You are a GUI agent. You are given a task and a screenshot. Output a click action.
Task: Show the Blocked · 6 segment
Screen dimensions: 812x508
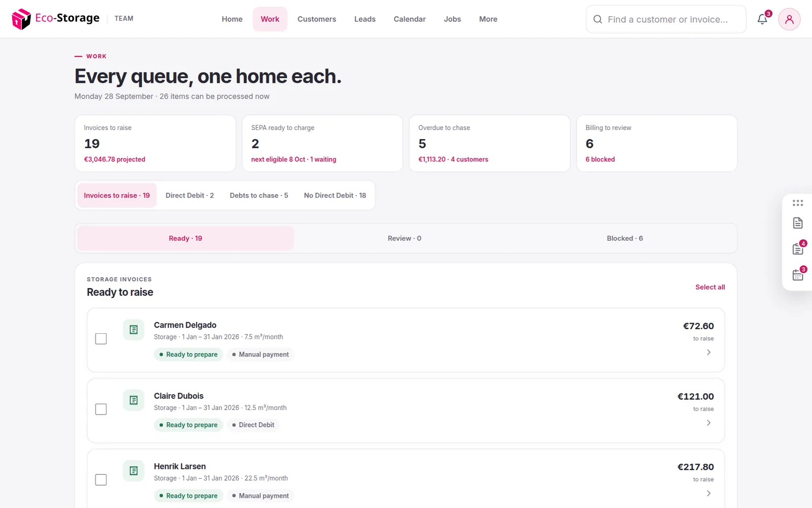pyautogui.click(x=625, y=238)
